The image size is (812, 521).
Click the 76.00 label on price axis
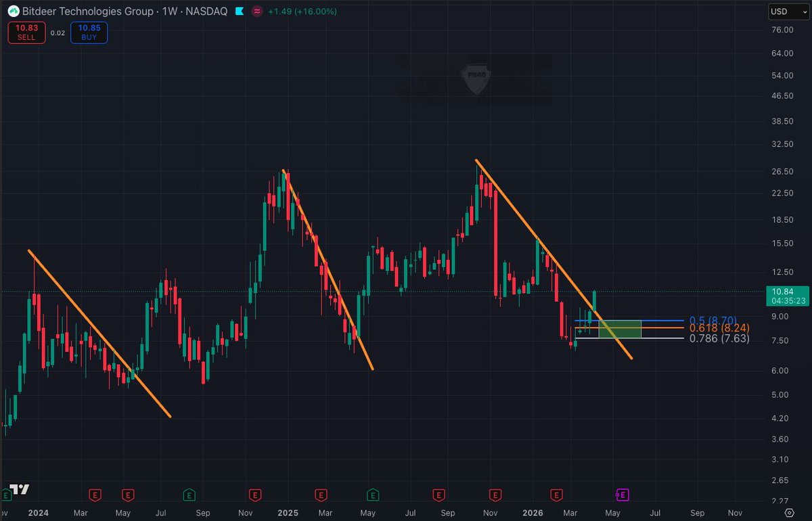782,30
